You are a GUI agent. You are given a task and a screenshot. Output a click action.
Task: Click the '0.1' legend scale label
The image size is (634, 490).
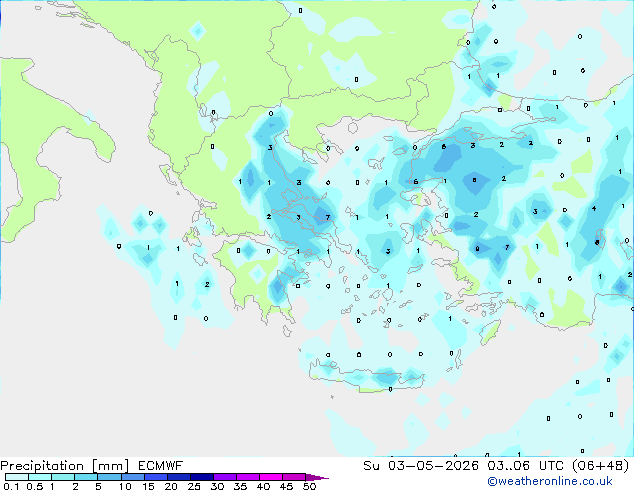click(9, 486)
